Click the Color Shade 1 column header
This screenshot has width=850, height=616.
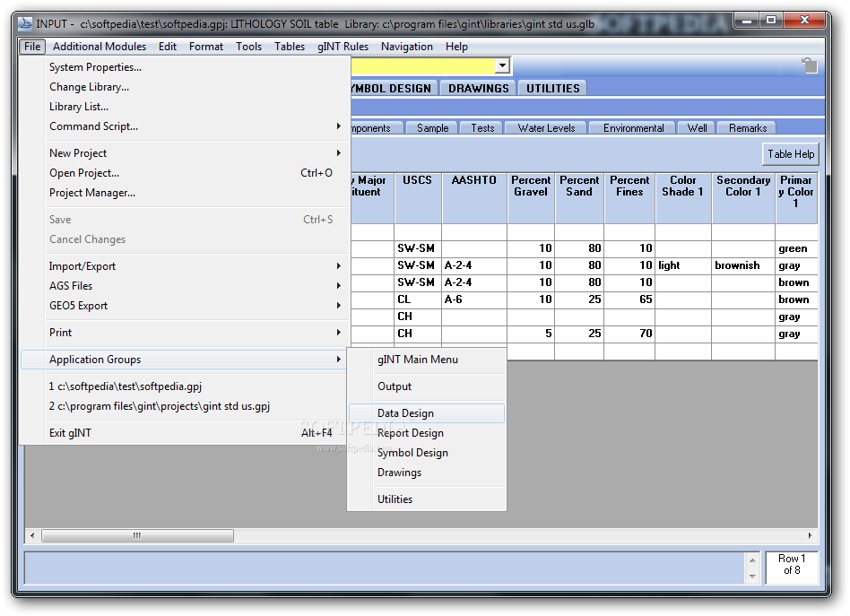click(683, 198)
